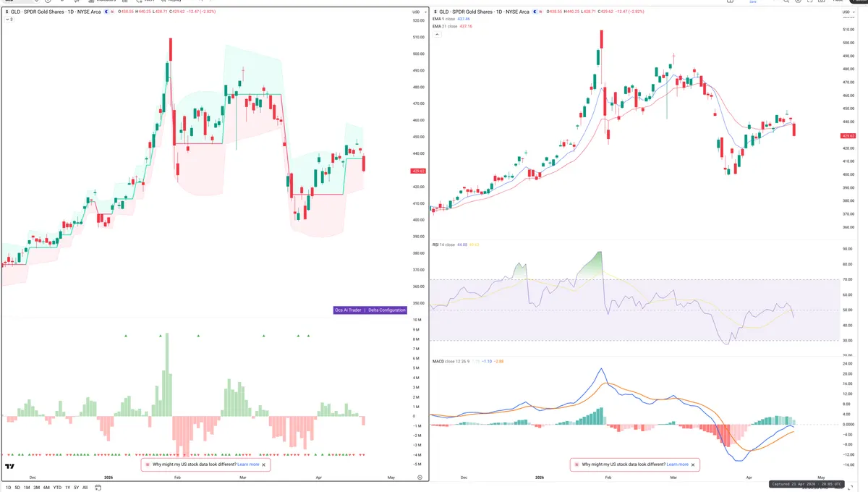The width and height of the screenshot is (868, 492).
Task: Expand the indicator legend showing 3 on left chart
Action: [9, 20]
